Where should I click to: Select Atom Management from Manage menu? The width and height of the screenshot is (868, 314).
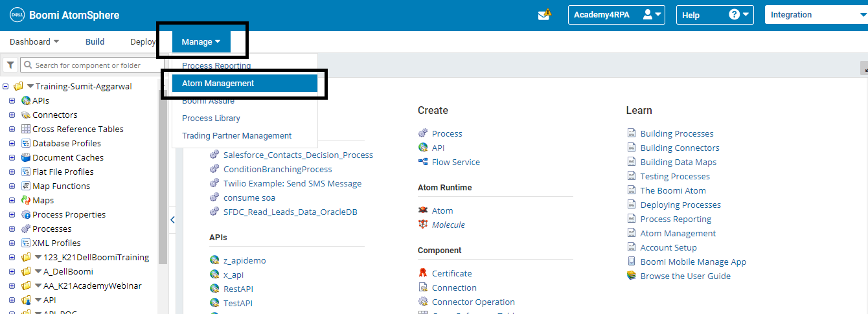245,83
